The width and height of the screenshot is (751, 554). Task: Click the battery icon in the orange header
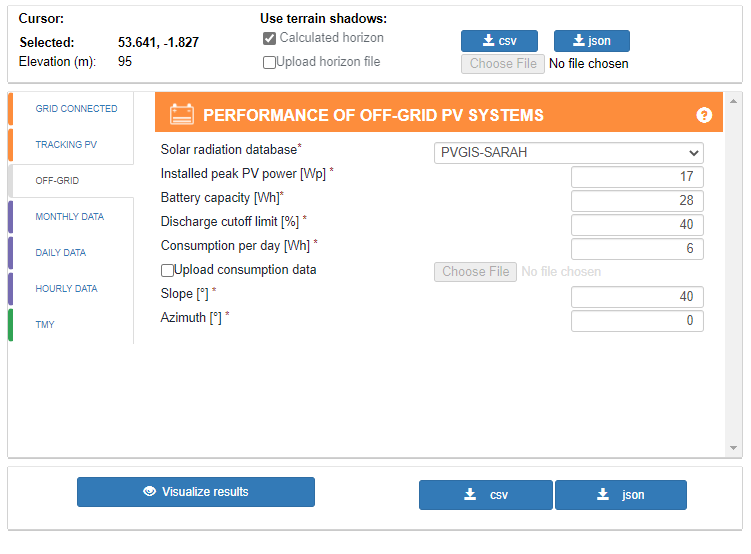[x=182, y=114]
